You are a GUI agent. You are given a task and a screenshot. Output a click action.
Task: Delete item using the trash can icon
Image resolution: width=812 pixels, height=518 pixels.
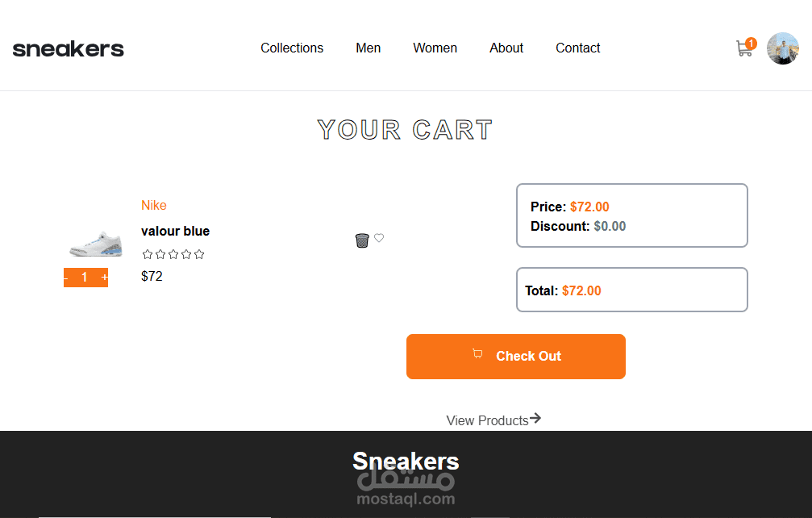point(362,240)
